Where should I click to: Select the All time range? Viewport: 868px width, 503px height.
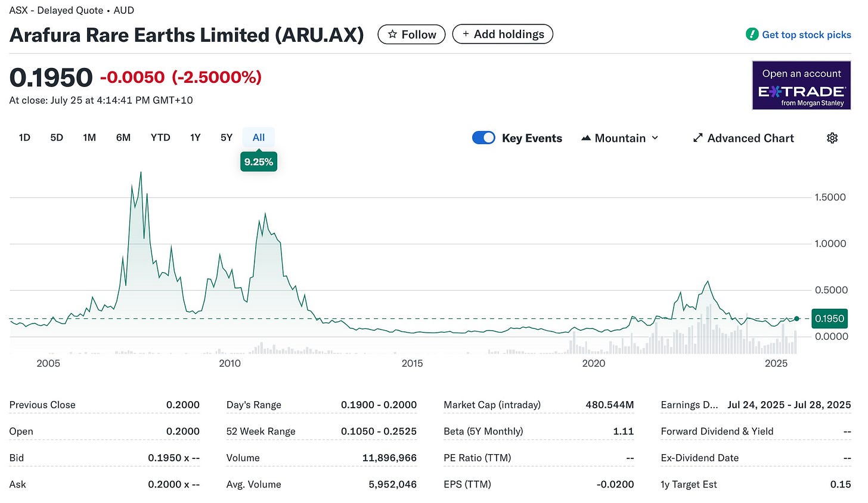(x=259, y=138)
